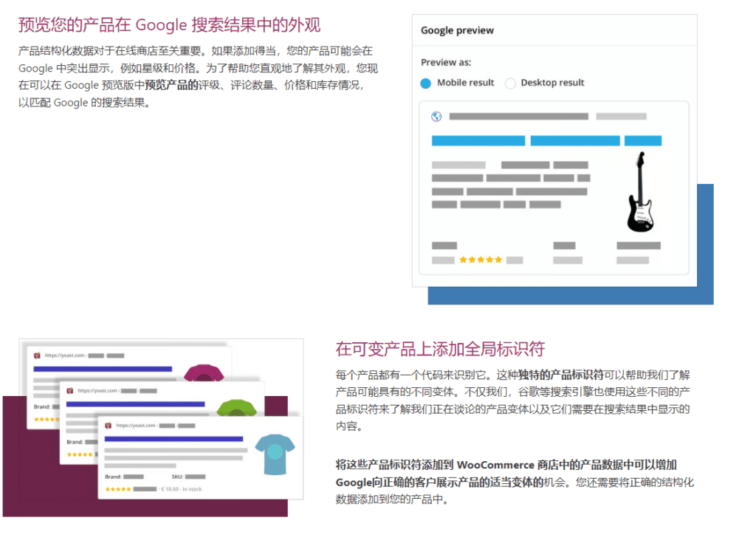Click bold paragraph starting 将这些产品标识符添加到 WooCommerce
This screenshot has height=535, width=756.
click(506, 473)
